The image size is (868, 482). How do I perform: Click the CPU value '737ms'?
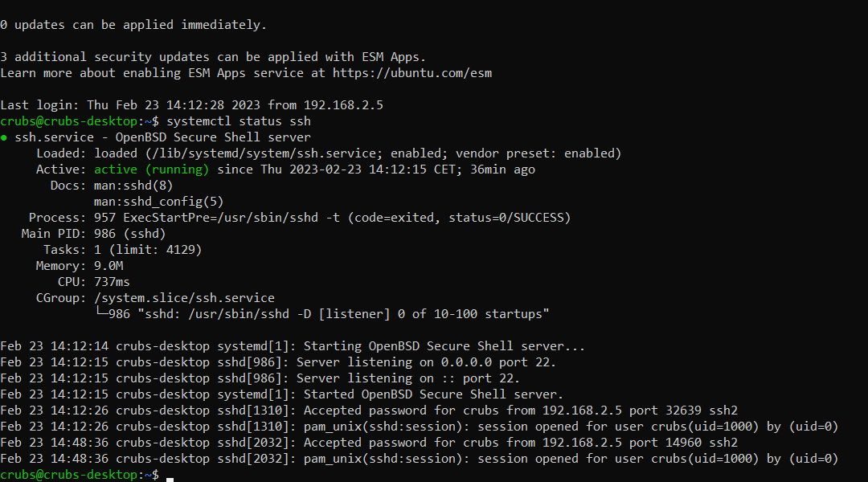(x=112, y=282)
